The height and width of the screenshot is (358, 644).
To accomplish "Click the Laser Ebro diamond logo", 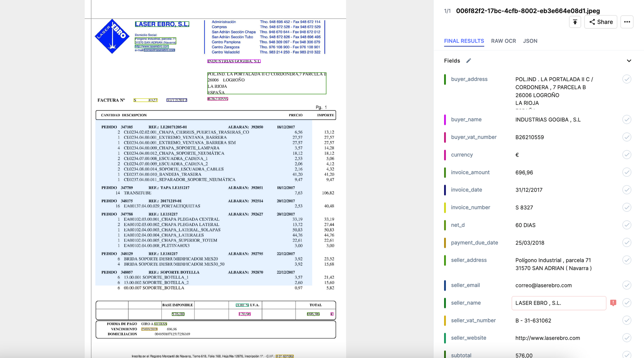I will (x=112, y=36).
